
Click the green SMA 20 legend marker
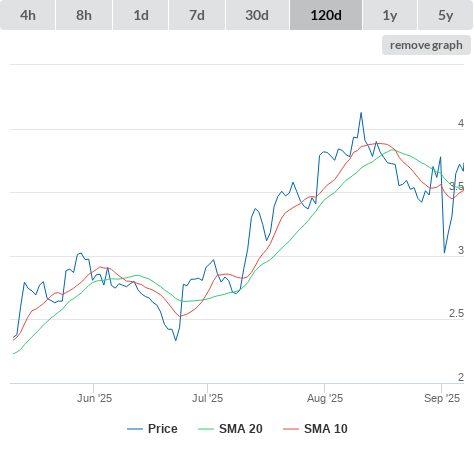click(x=206, y=429)
